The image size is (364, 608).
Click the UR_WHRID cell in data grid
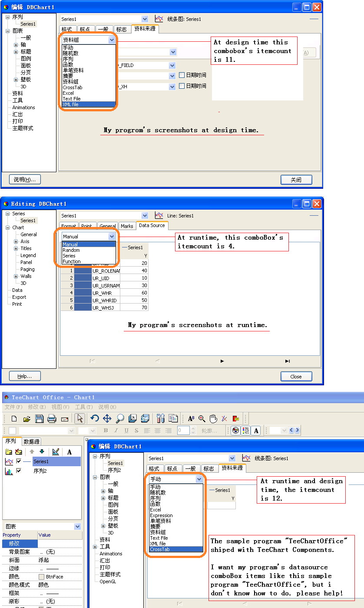(x=106, y=300)
